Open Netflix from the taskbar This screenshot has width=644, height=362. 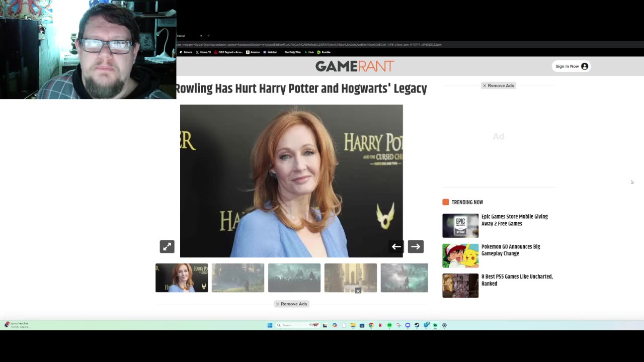pos(380,325)
